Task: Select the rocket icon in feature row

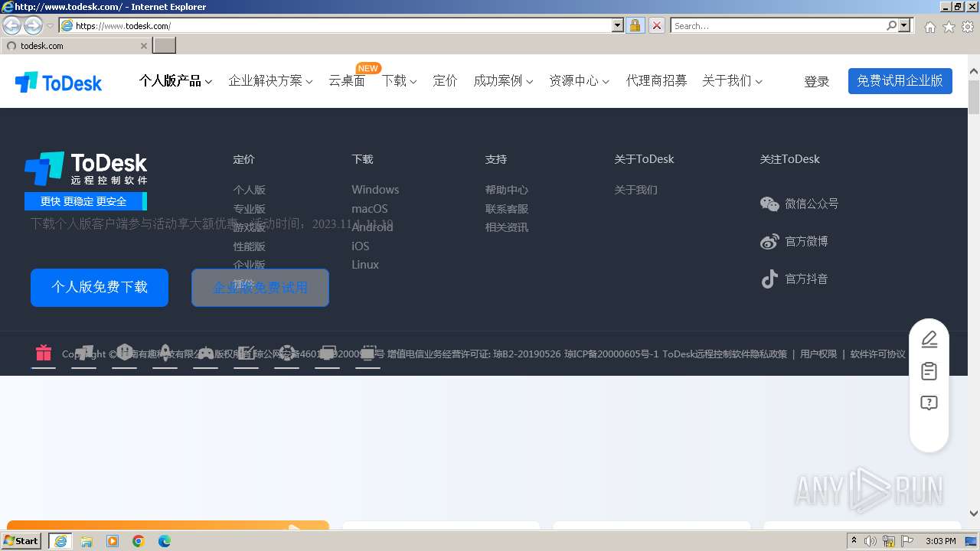Action: [165, 353]
